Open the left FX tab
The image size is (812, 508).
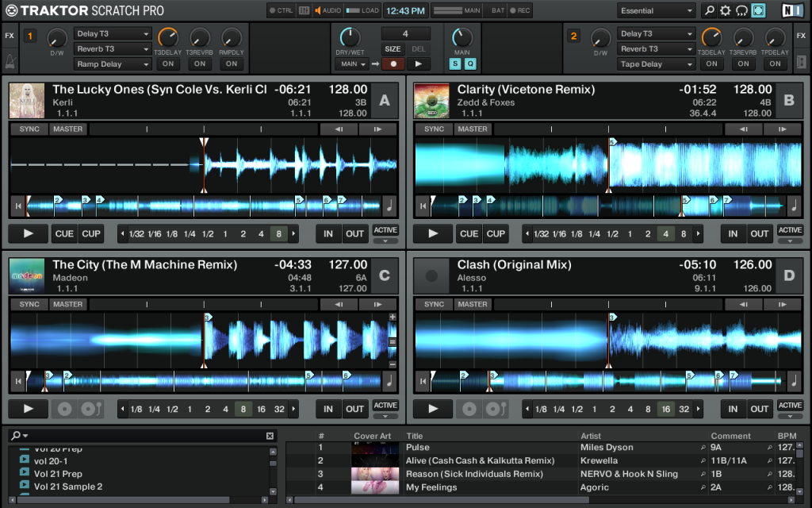pyautogui.click(x=10, y=36)
